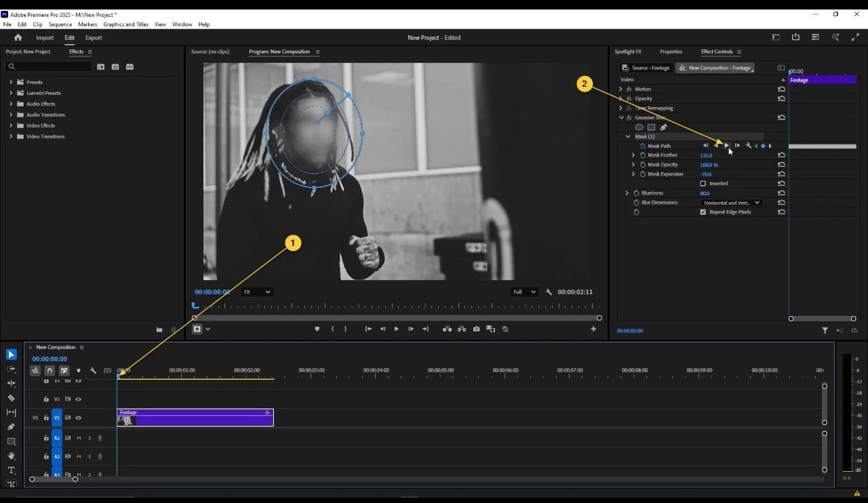Select the Type tool
The image size is (868, 503).
tap(11, 470)
